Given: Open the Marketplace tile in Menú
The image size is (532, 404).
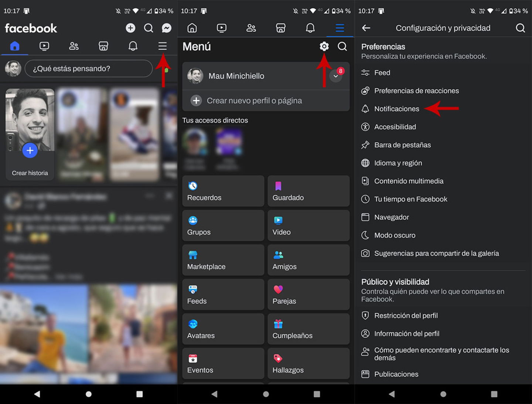Looking at the screenshot, I should (223, 260).
